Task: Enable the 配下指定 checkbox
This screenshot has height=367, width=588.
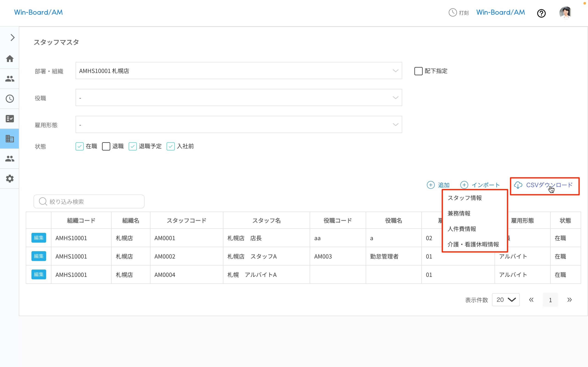Action: tap(418, 71)
